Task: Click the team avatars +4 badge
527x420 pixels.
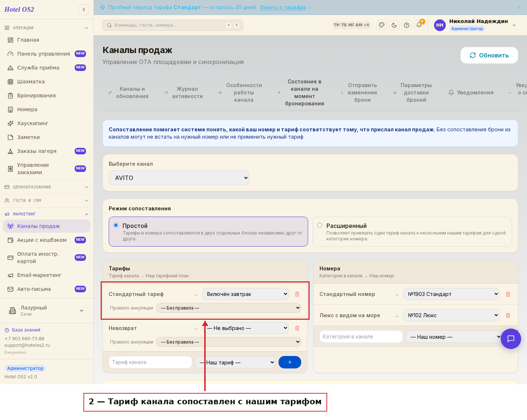Action: (366, 25)
